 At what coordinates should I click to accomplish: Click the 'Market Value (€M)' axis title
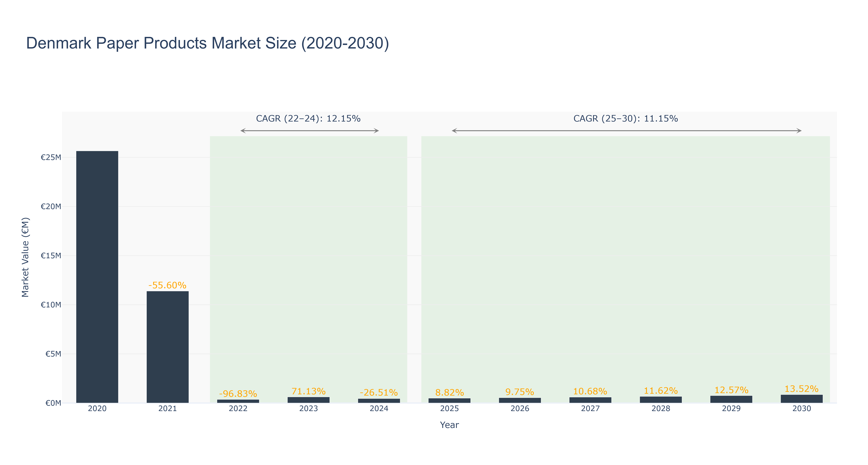(x=25, y=257)
